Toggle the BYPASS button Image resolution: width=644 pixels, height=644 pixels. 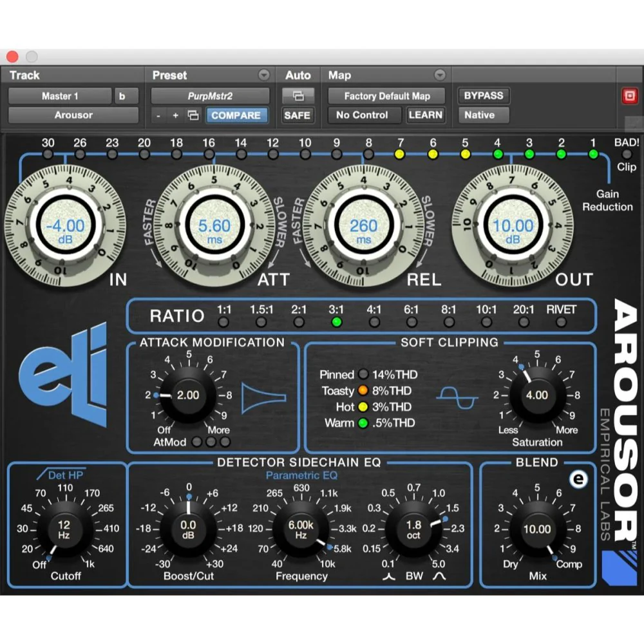pyautogui.click(x=484, y=96)
